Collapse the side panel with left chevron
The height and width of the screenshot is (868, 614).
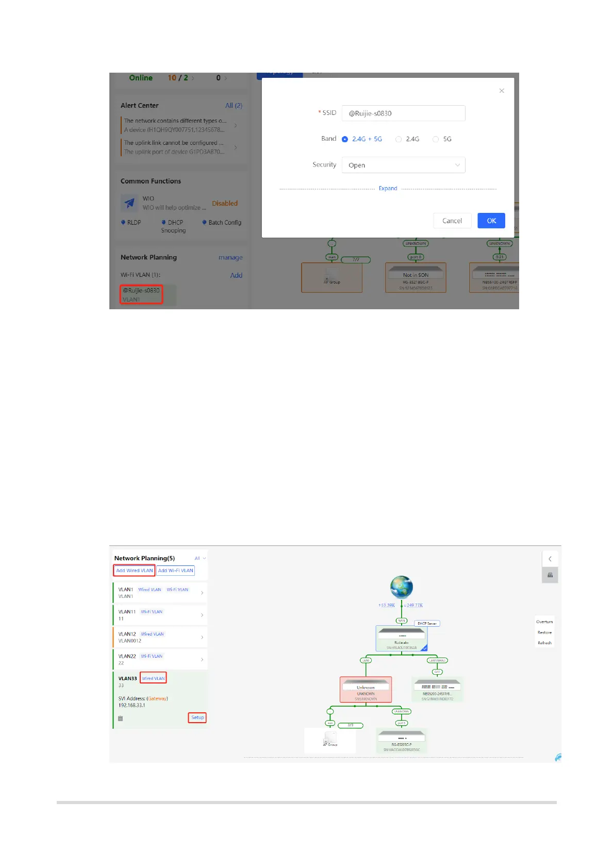(x=550, y=559)
